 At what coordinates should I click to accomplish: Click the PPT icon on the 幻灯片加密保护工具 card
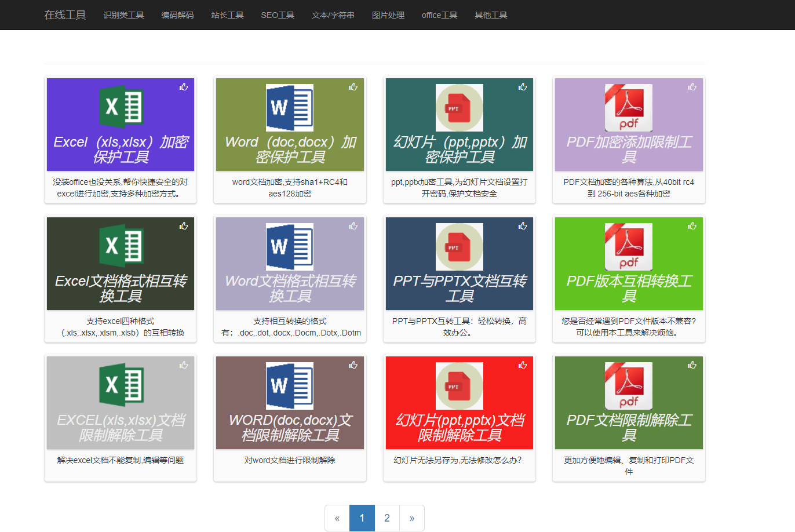pyautogui.click(x=460, y=107)
